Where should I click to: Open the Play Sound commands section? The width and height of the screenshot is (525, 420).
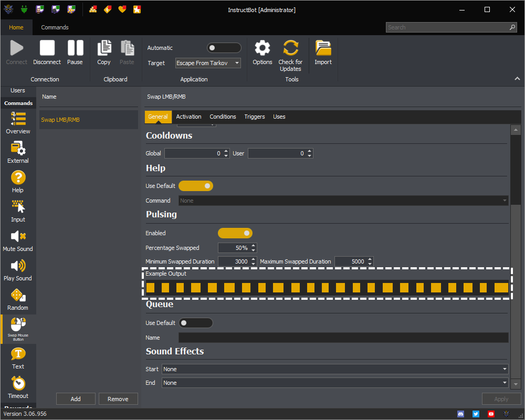click(x=18, y=270)
